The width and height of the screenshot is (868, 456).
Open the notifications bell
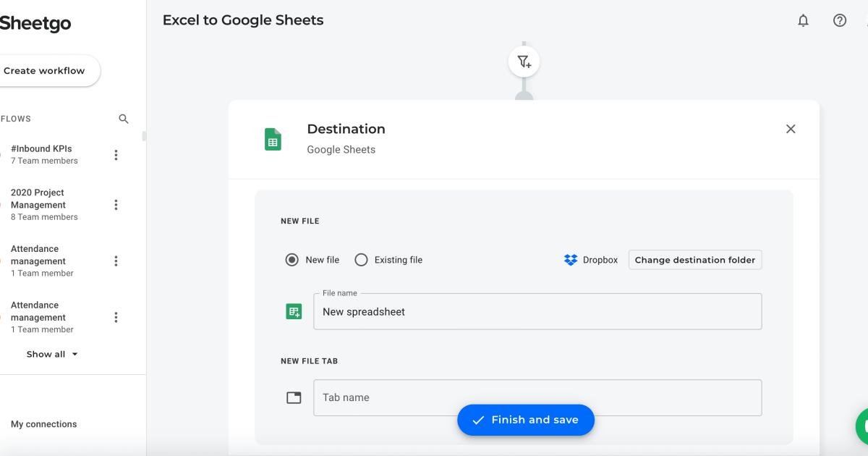803,20
